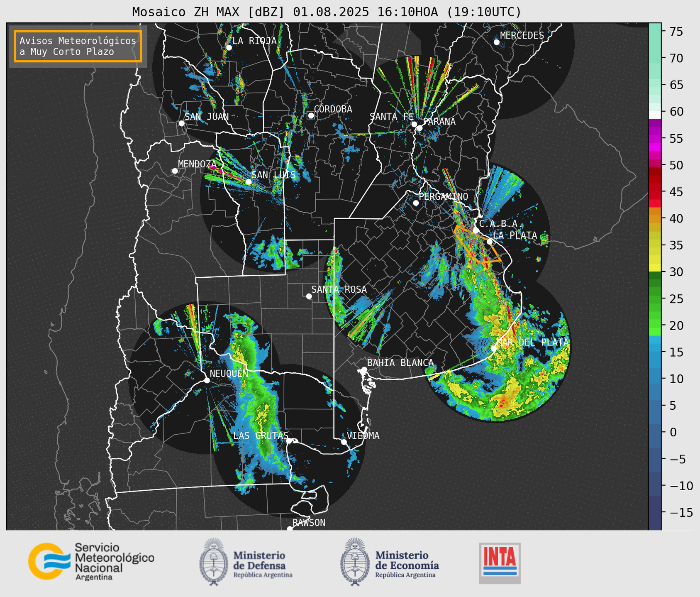Select the La Plata city marker
Screen dimensions: 700x597
pos(490,242)
